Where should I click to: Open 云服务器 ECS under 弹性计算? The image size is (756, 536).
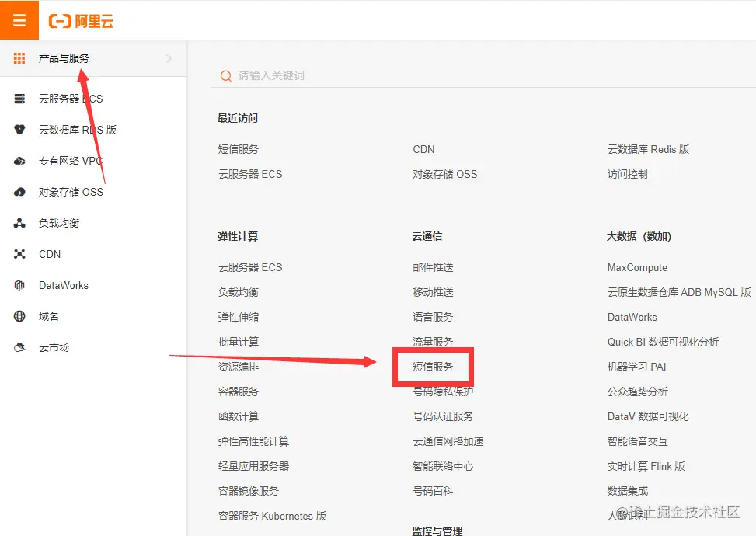click(250, 267)
